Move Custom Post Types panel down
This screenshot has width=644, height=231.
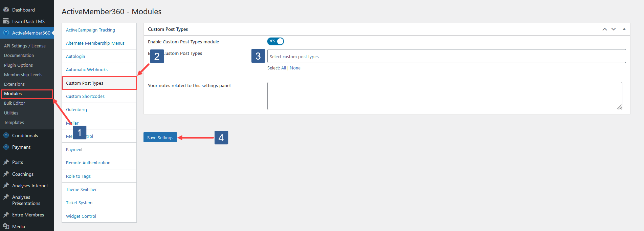[x=614, y=29]
